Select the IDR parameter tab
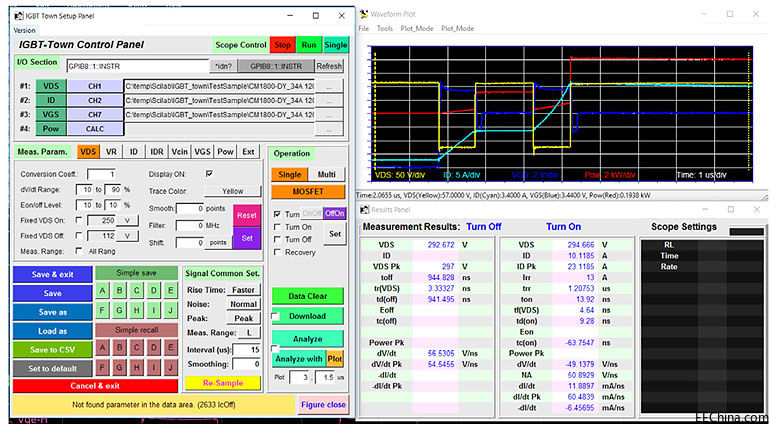 (157, 152)
